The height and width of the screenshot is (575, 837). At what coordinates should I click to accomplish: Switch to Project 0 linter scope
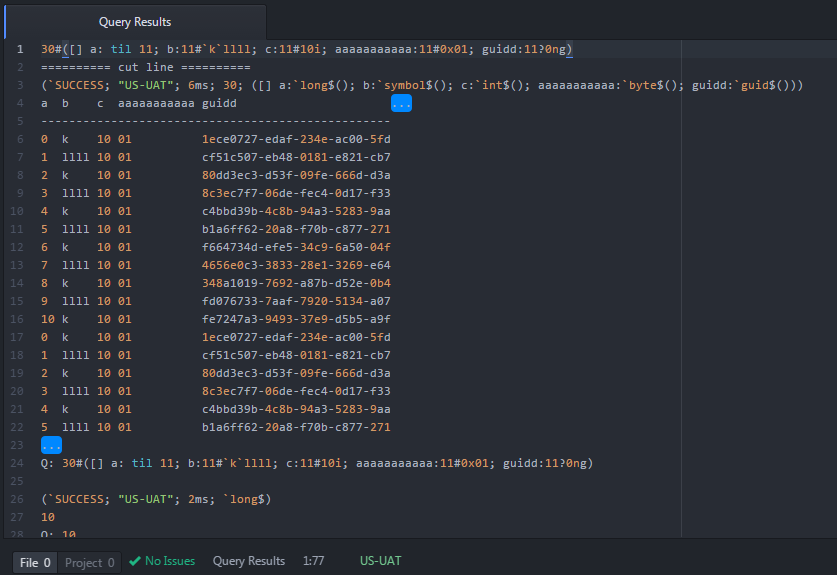click(89, 562)
